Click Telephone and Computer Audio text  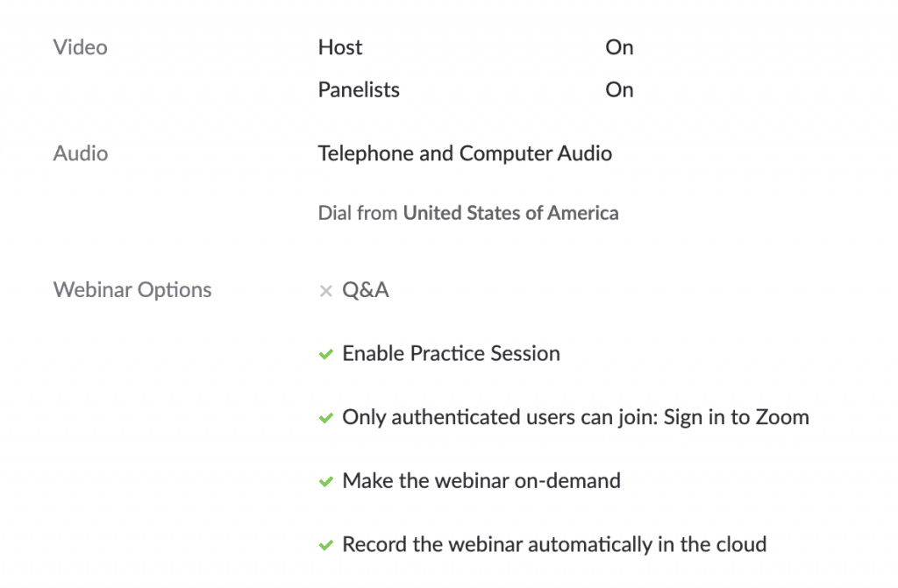tap(465, 153)
